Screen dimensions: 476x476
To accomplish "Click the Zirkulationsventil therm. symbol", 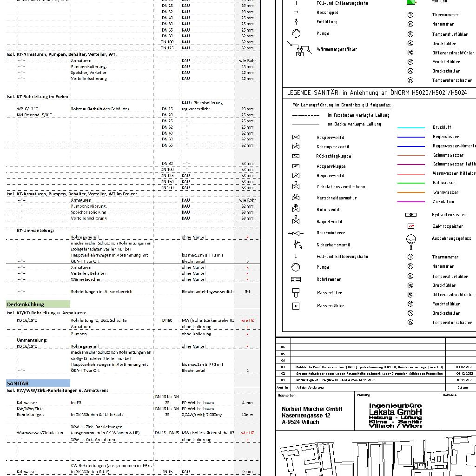I will (x=296, y=186).
